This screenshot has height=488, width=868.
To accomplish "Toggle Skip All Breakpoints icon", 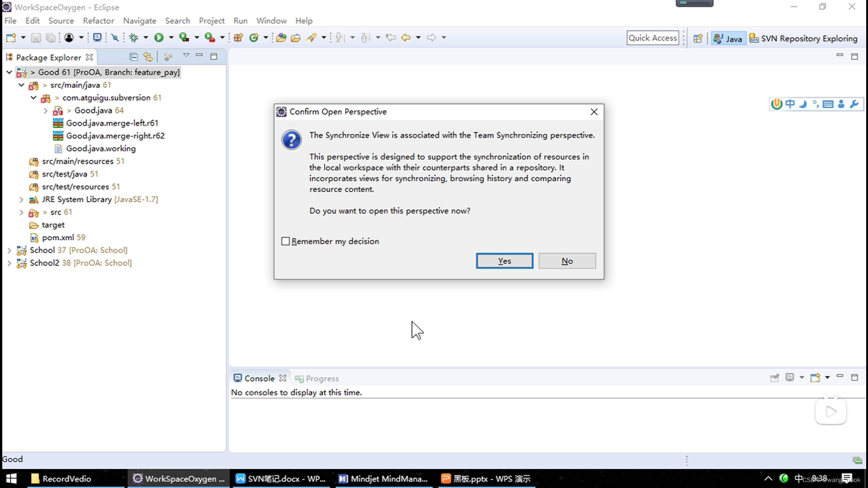I will [x=115, y=38].
